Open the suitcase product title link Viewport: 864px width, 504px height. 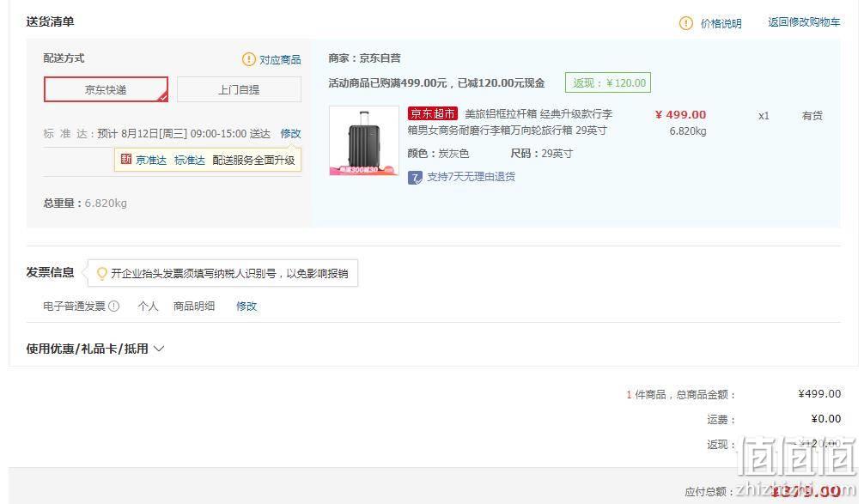click(509, 122)
